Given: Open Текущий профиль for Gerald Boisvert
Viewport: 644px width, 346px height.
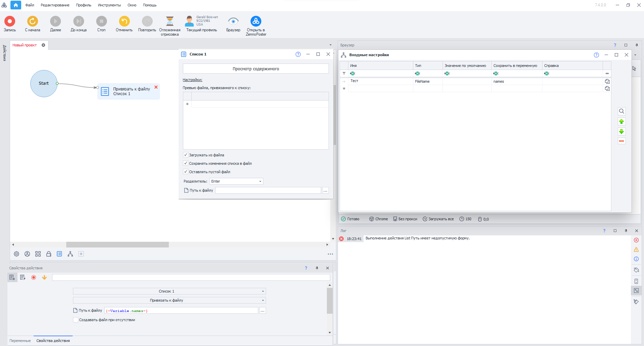Looking at the screenshot, I should (202, 24).
